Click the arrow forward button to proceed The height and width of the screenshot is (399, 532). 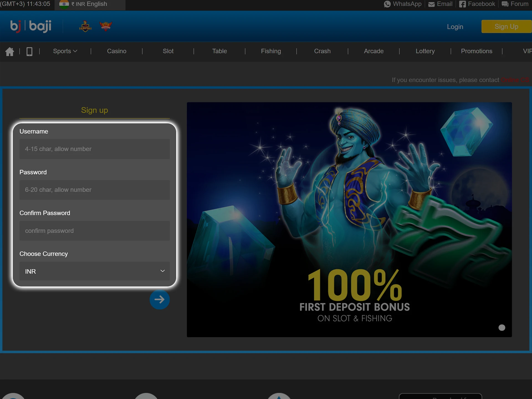pyautogui.click(x=159, y=299)
